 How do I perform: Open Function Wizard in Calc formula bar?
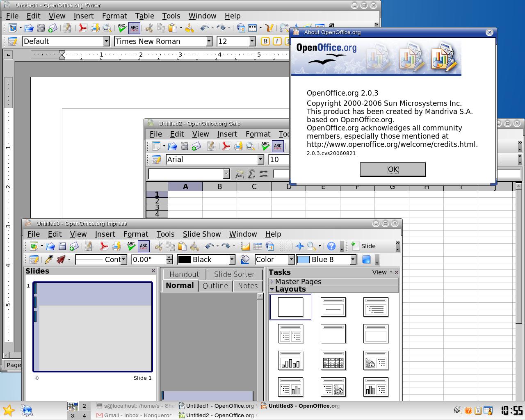[x=240, y=174]
